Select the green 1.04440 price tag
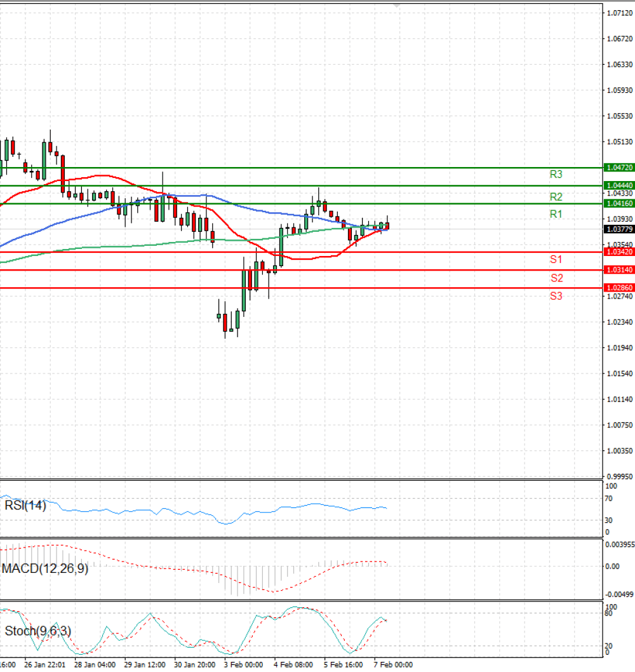Image resolution: width=635 pixels, height=672 pixels. click(618, 185)
